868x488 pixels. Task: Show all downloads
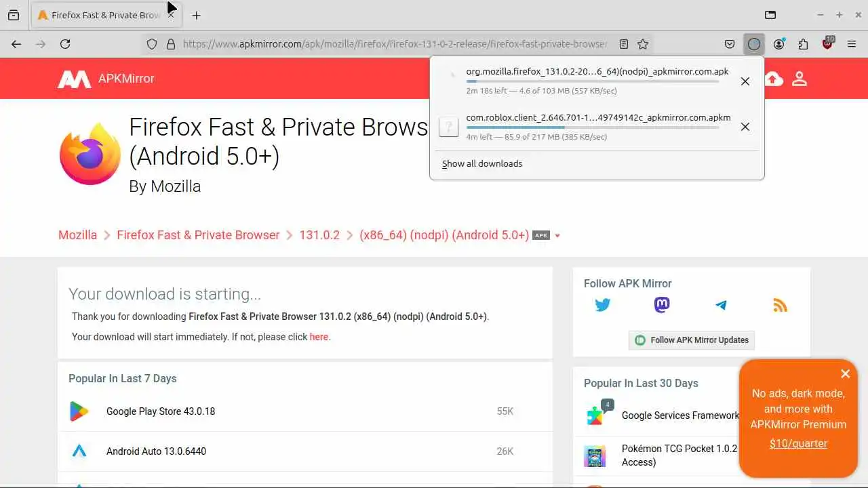click(482, 163)
